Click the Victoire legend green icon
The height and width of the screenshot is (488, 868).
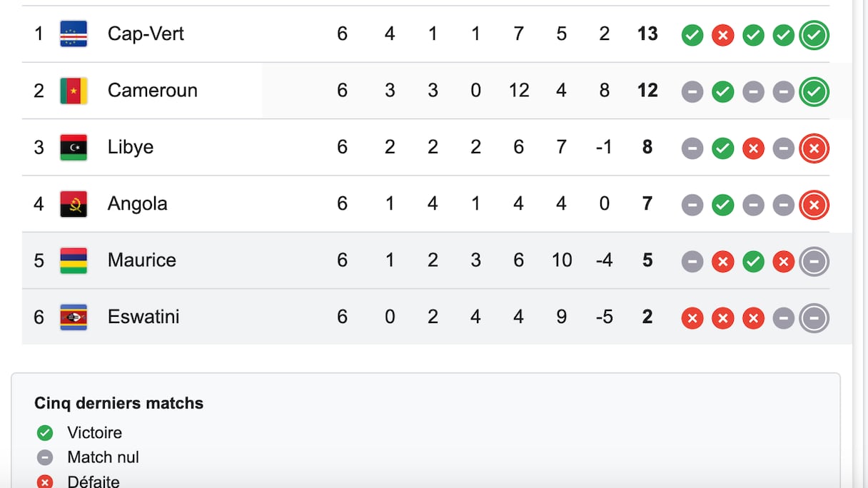pos(45,432)
